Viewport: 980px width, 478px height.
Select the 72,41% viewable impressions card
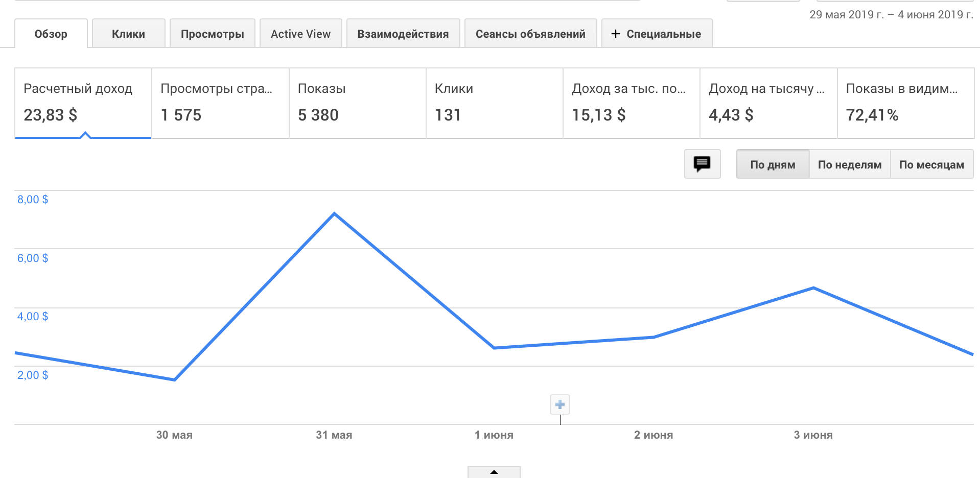[x=905, y=103]
